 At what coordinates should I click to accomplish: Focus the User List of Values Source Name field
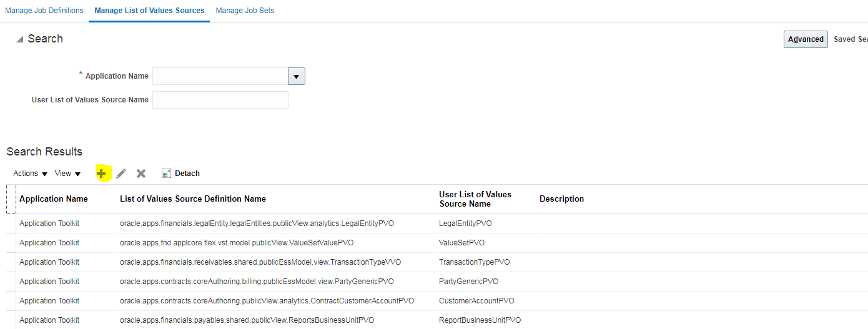(220, 100)
